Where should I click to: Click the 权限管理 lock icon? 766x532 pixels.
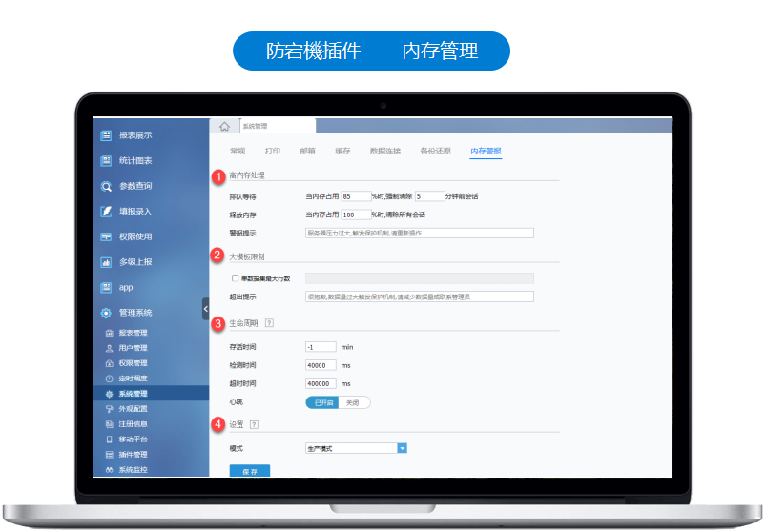click(110, 363)
